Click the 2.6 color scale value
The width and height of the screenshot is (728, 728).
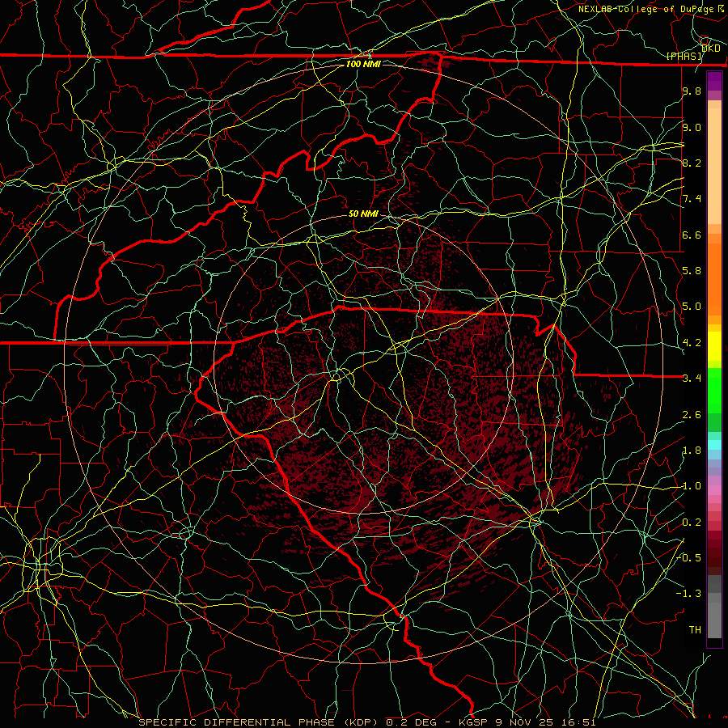point(692,415)
